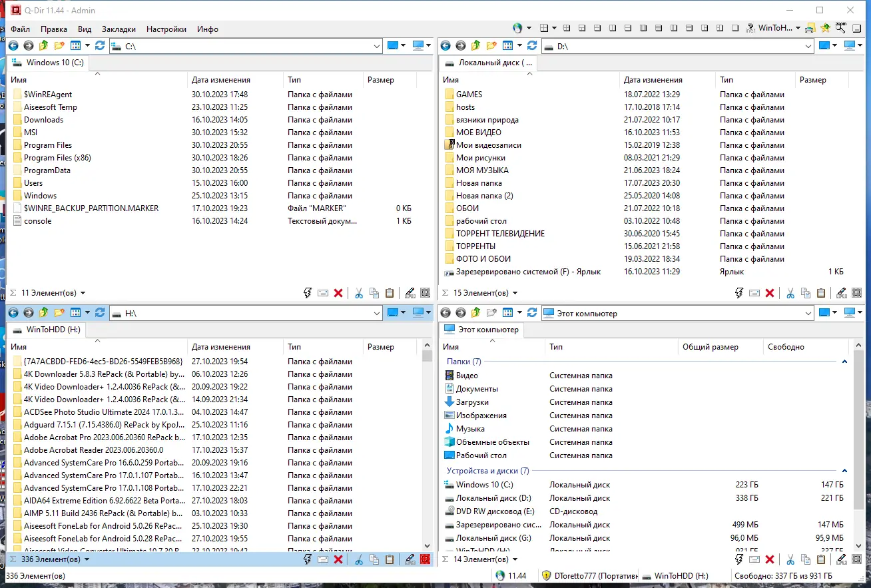
Task: Go up one folder in D:\ pane
Action: (x=475, y=46)
